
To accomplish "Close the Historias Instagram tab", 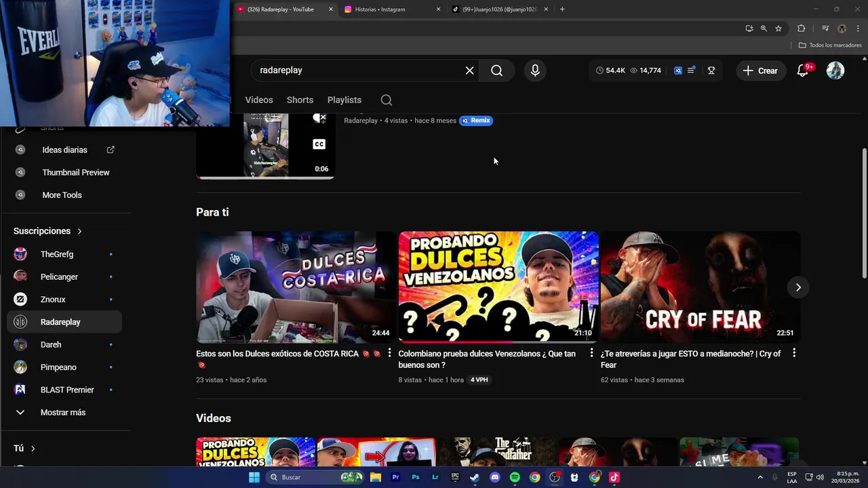I will 438,9.
